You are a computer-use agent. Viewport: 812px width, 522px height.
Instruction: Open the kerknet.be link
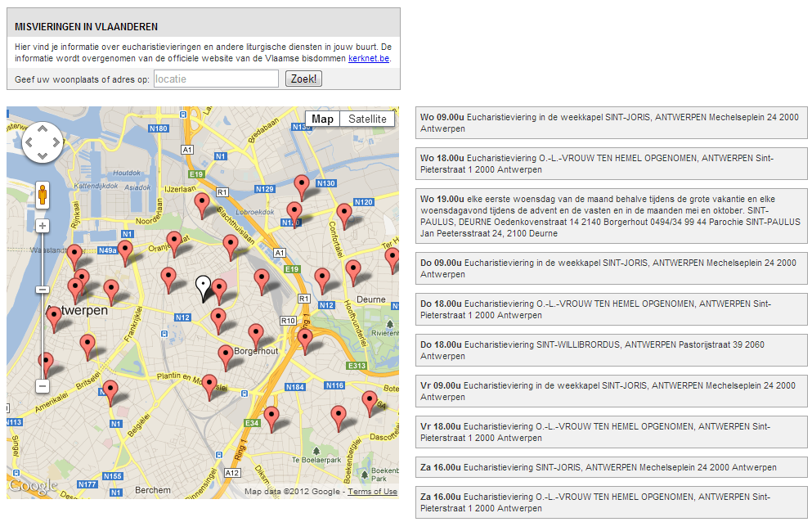click(x=369, y=58)
